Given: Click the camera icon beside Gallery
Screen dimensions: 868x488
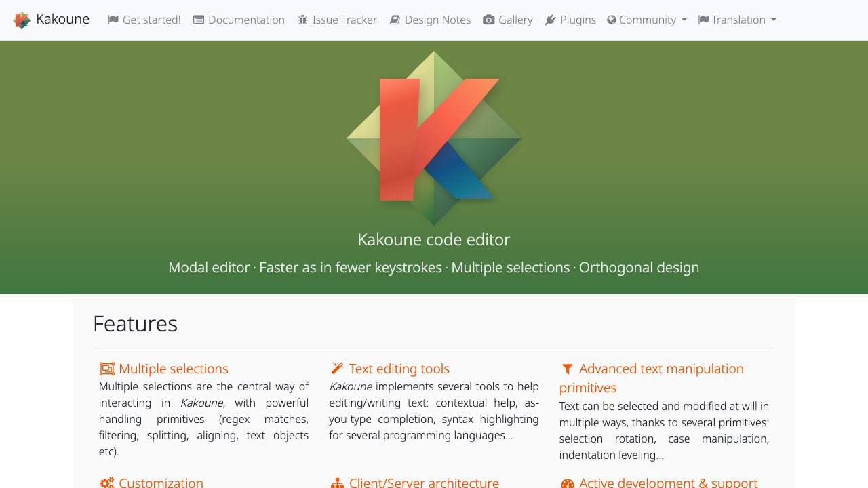Looking at the screenshot, I should (488, 20).
